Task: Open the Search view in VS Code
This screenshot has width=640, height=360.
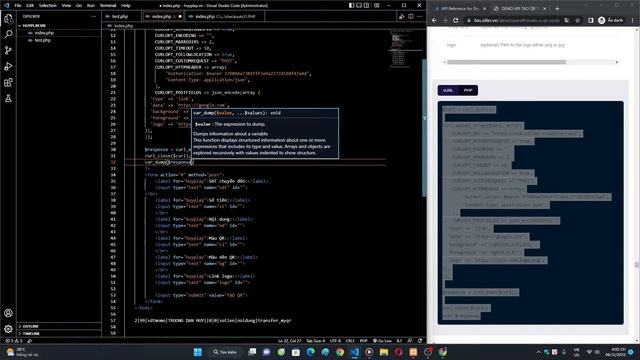Action: coord(8,34)
